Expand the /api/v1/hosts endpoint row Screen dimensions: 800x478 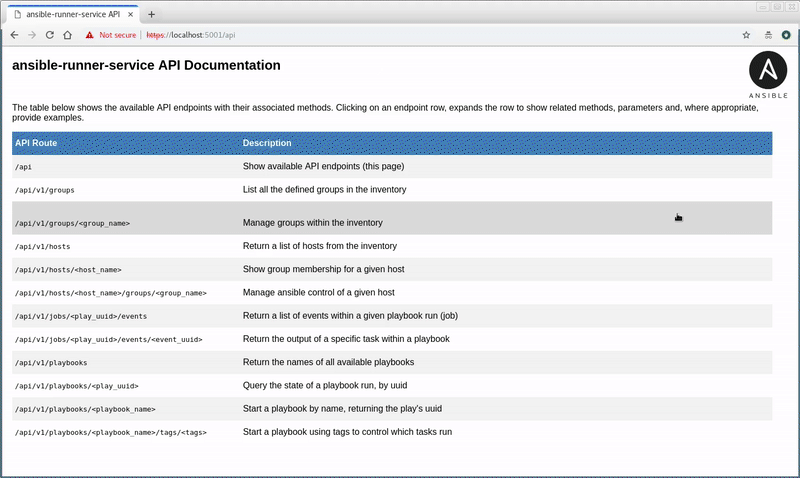pos(392,246)
